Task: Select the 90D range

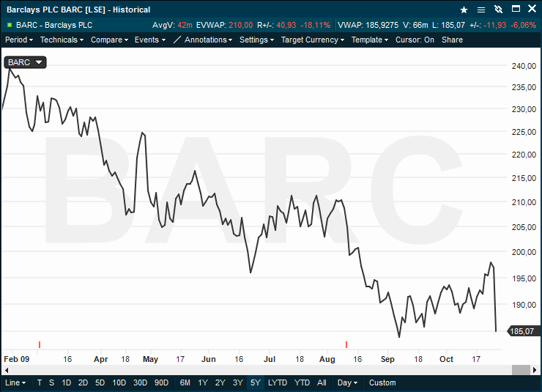Action: pyautogui.click(x=161, y=382)
